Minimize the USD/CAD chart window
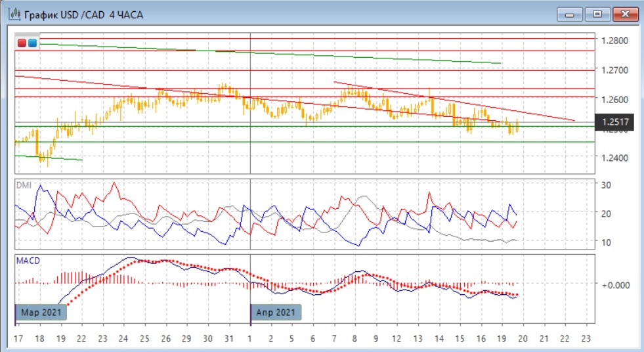Screen dimensions: 644x352 pyautogui.click(x=571, y=14)
